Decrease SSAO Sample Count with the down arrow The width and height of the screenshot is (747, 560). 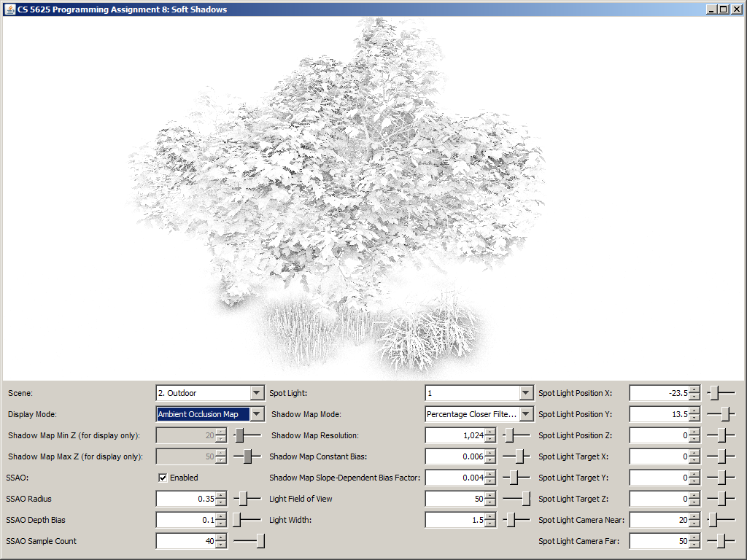coord(221,545)
